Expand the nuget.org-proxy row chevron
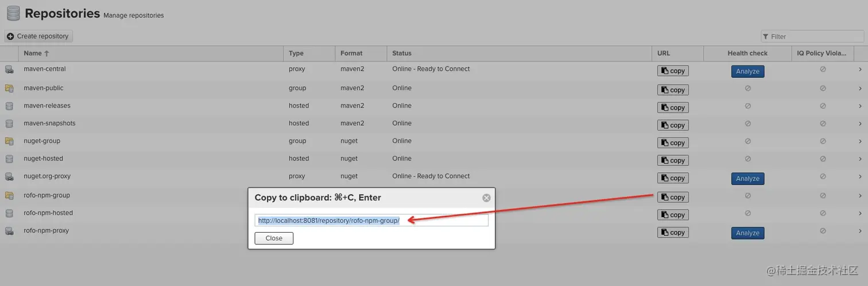 [860, 176]
